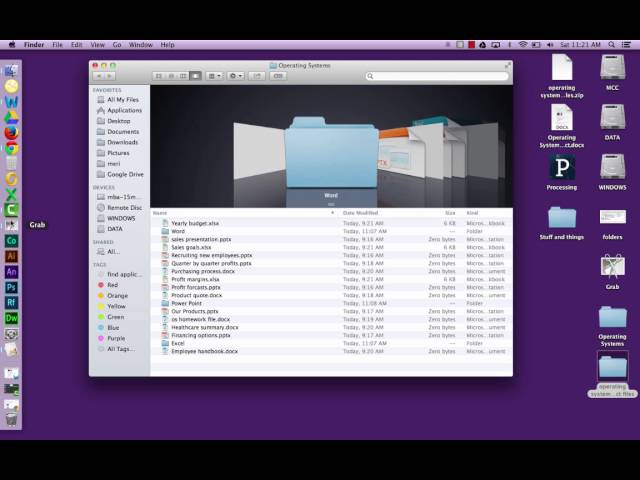Open the File menu
The height and width of the screenshot is (480, 640).
(x=57, y=45)
